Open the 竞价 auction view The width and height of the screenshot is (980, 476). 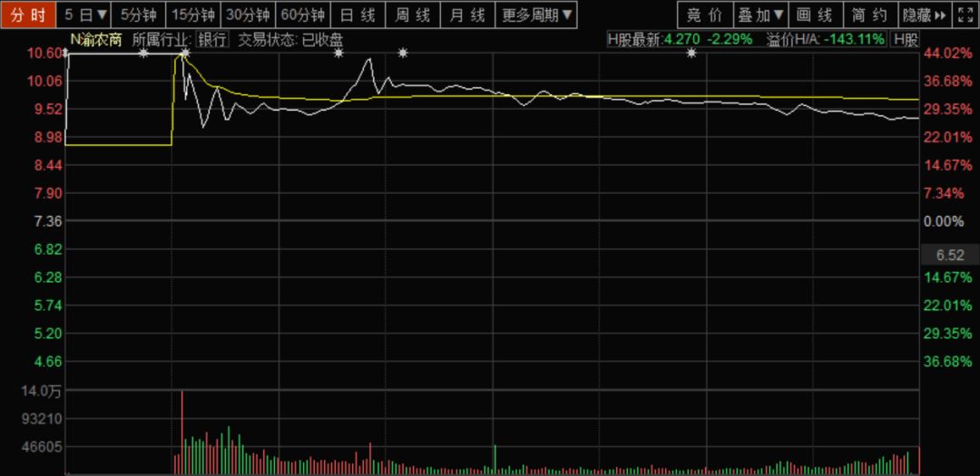(704, 15)
